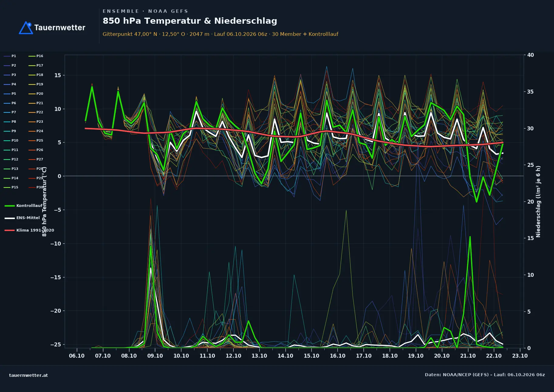554x392 pixels.
Task: Click the 11.10 date tick label
Action: pos(207,356)
